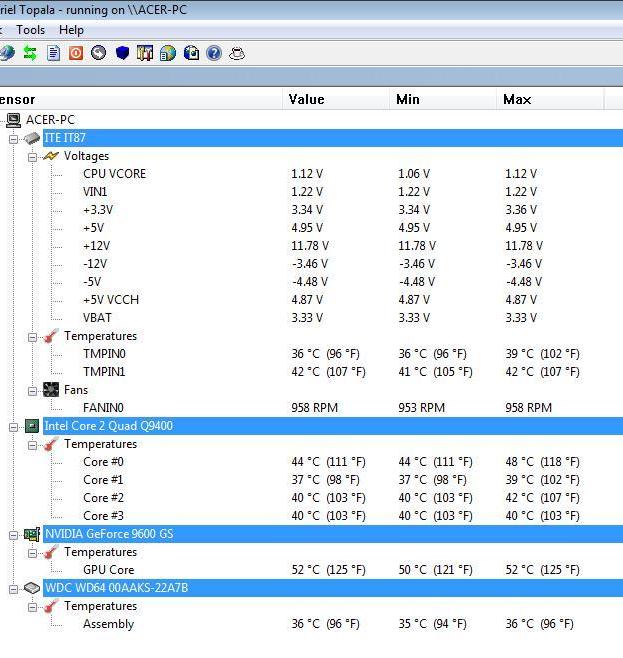
Task: Collapse the ITE IT87 node
Action: pos(13,139)
